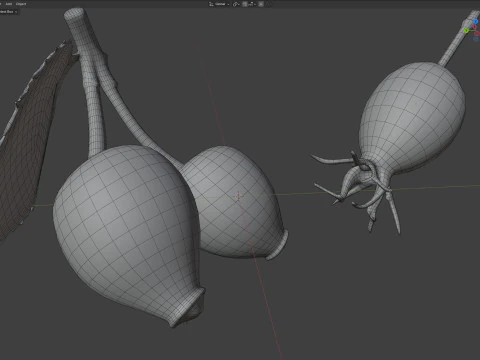This screenshot has height=360, width=480.
Task: Open the snapping options dropdown
Action: [252, 4]
